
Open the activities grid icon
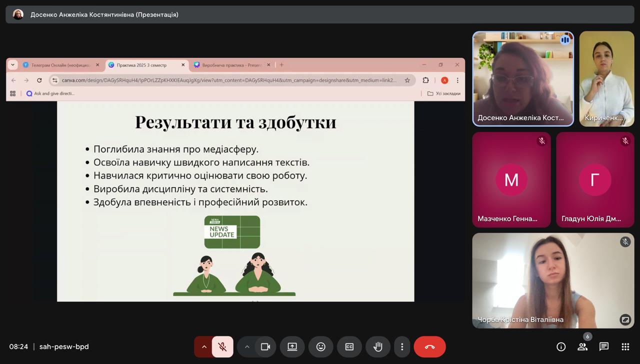[625, 346]
